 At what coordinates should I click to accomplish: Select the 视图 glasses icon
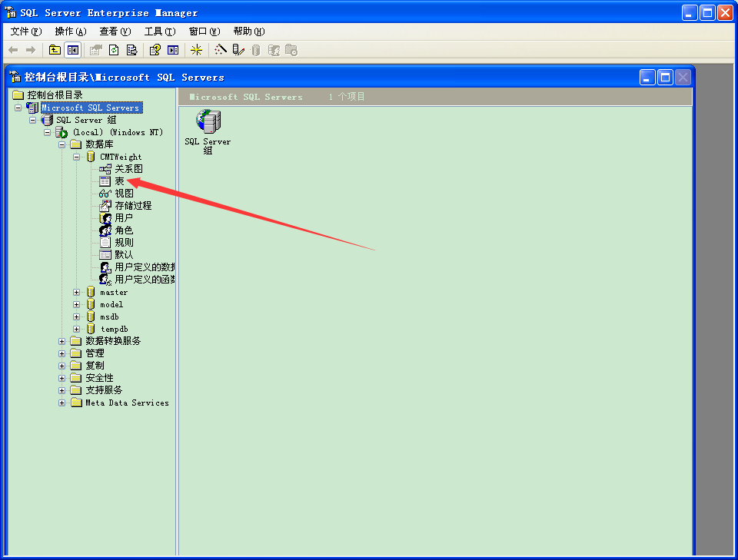click(105, 194)
